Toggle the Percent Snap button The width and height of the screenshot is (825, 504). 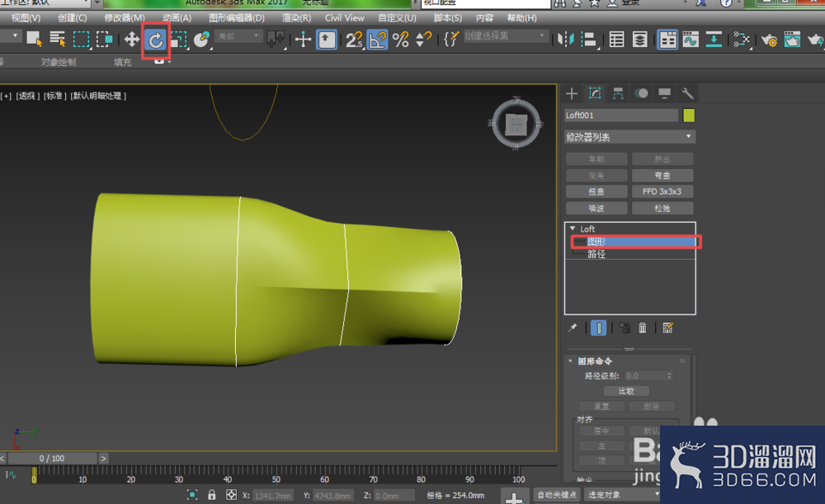coord(401,40)
